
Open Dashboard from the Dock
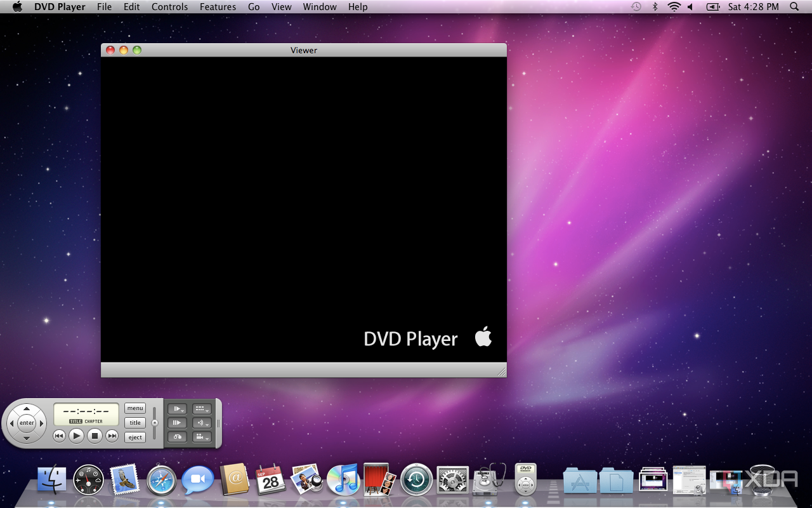88,479
